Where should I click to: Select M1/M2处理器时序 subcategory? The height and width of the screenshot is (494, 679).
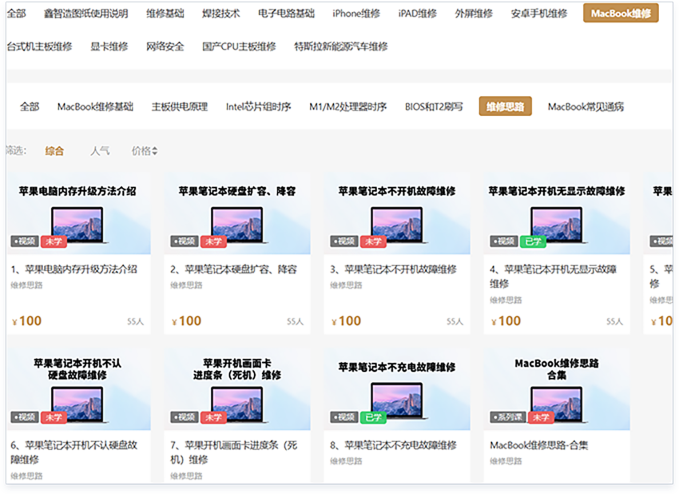[x=348, y=107]
